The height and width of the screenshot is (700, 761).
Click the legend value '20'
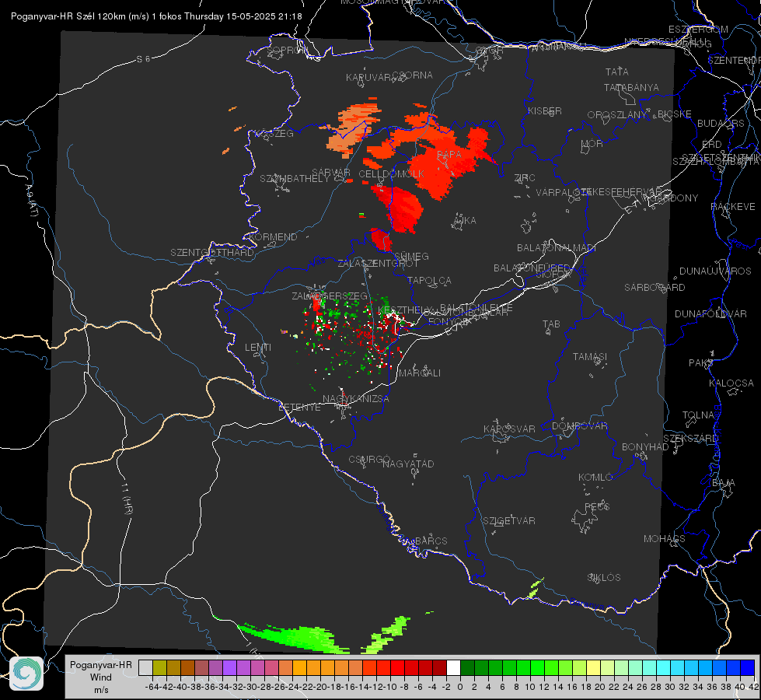[600, 687]
